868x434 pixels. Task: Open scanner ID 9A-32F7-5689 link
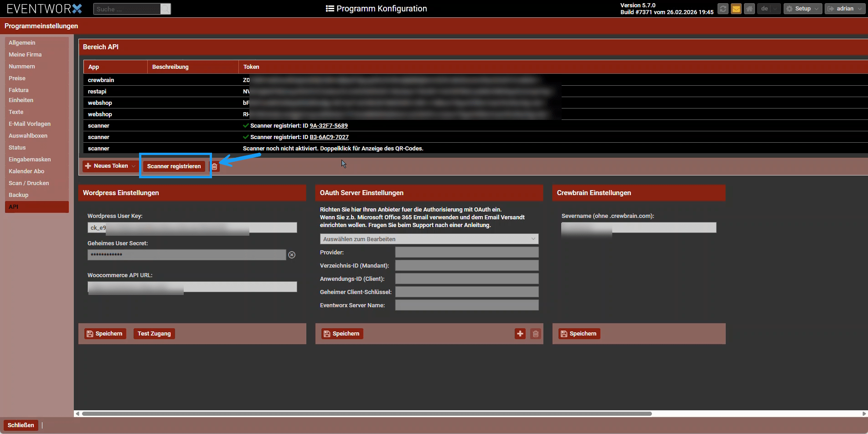click(328, 125)
